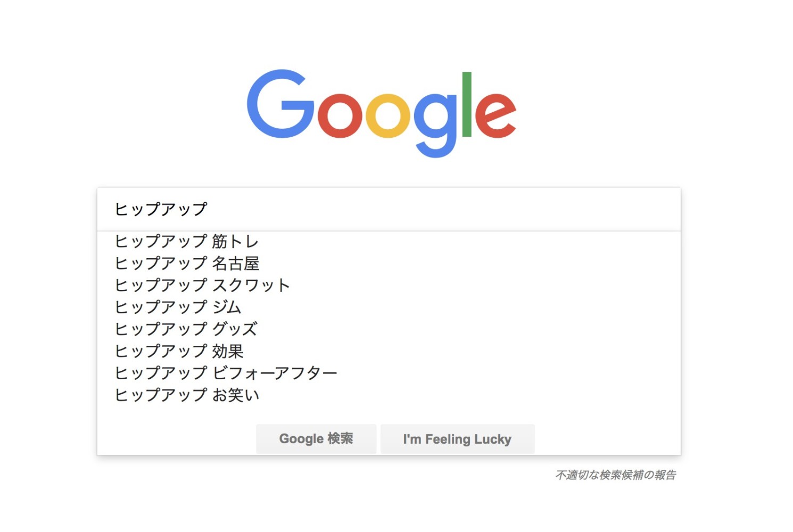Select suggestion ヒップアップ ビフォーアフター

pyautogui.click(x=389, y=373)
